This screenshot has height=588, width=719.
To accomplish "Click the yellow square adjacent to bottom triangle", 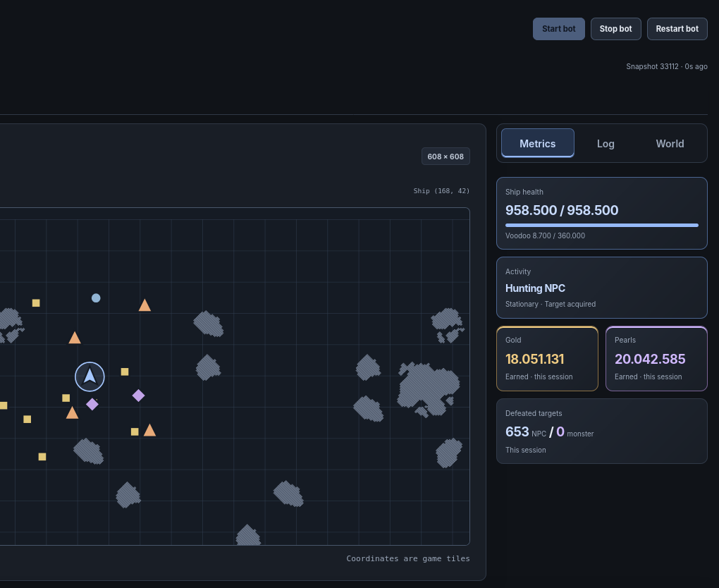I will [135, 431].
